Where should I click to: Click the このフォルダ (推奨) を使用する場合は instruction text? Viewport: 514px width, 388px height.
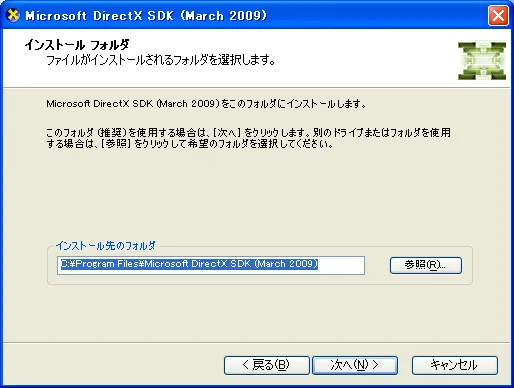[x=248, y=138]
